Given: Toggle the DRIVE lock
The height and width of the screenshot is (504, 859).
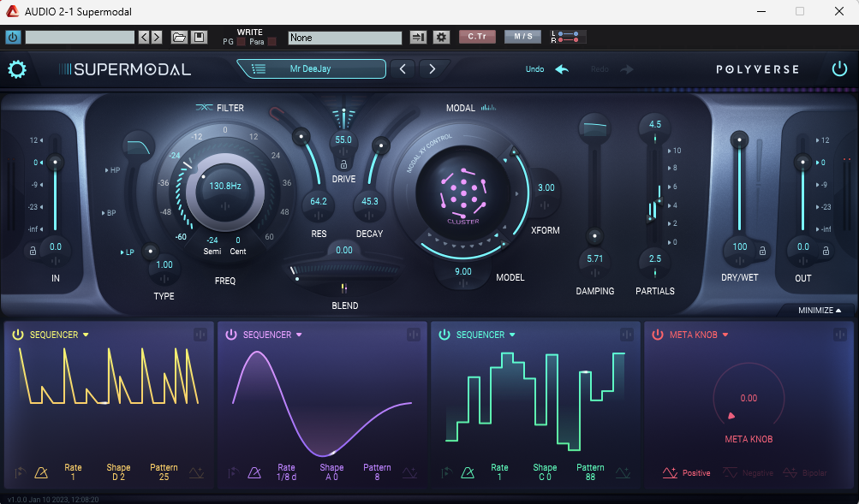Looking at the screenshot, I should click(343, 164).
